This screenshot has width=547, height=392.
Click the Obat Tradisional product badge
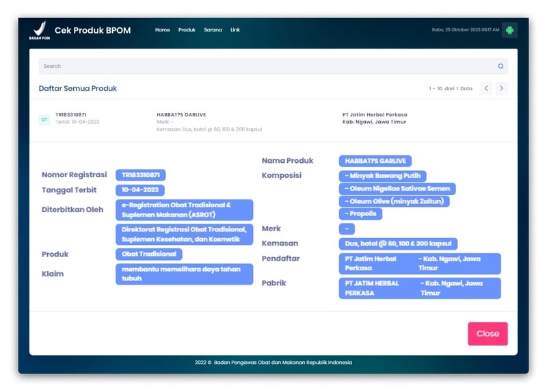tap(148, 254)
